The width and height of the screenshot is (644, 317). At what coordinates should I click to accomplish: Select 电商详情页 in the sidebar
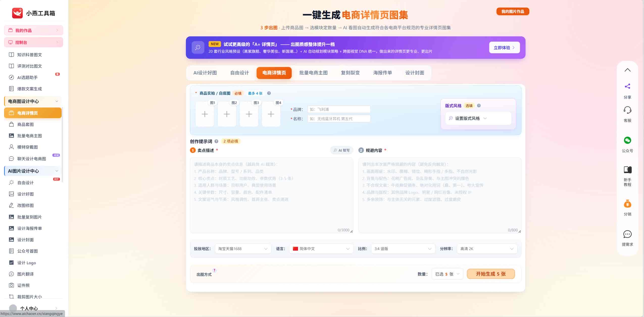coord(33,113)
